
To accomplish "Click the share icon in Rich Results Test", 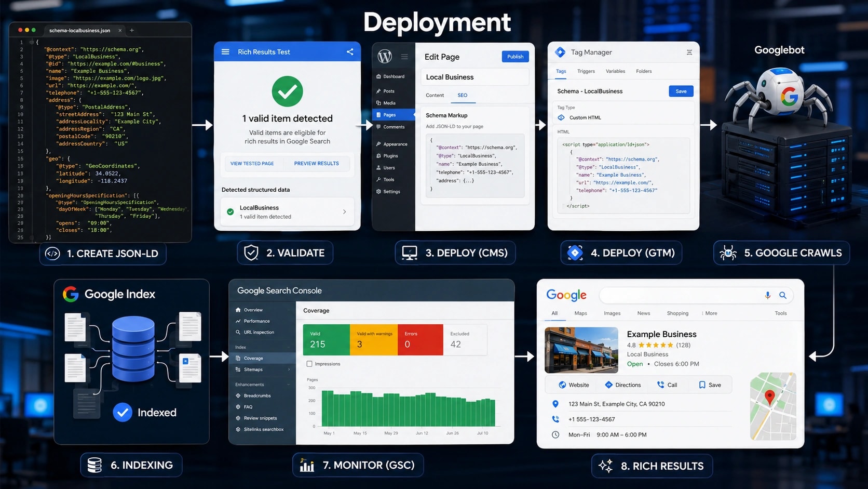I will tap(350, 52).
